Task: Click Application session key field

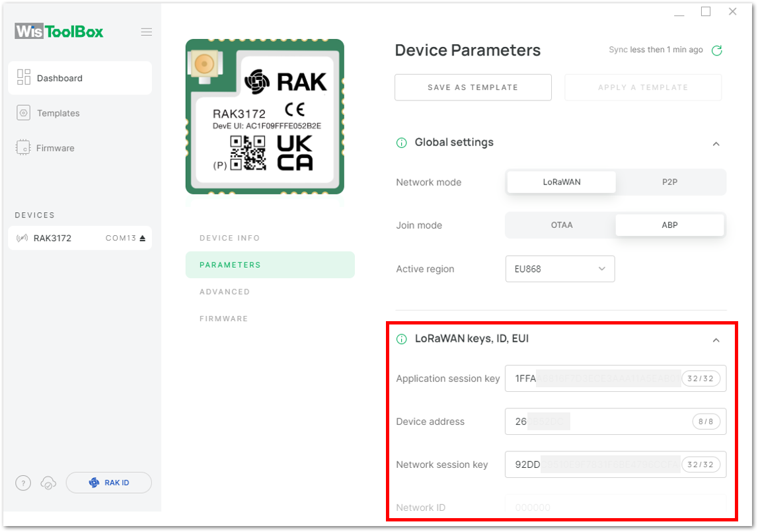Action: click(615, 378)
